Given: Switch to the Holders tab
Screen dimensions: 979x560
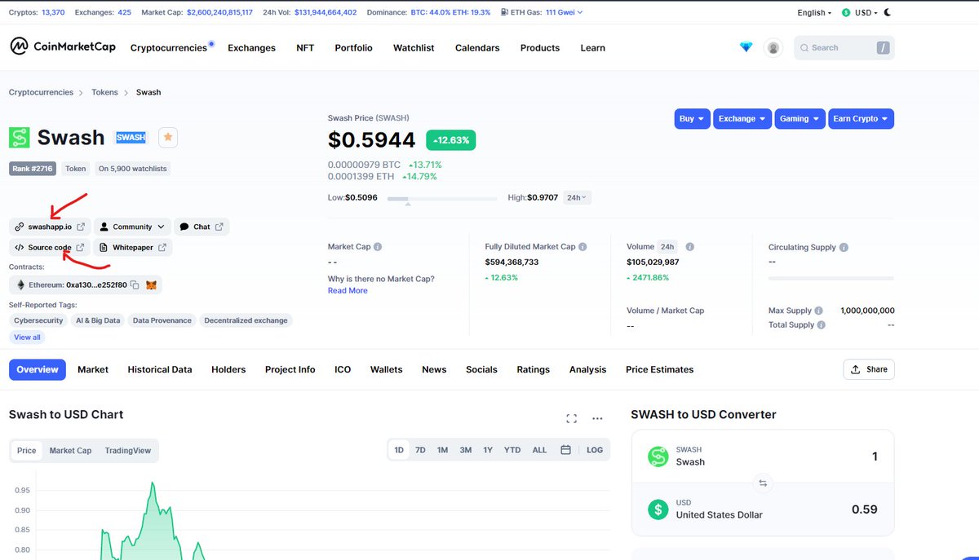Looking at the screenshot, I should pos(228,369).
